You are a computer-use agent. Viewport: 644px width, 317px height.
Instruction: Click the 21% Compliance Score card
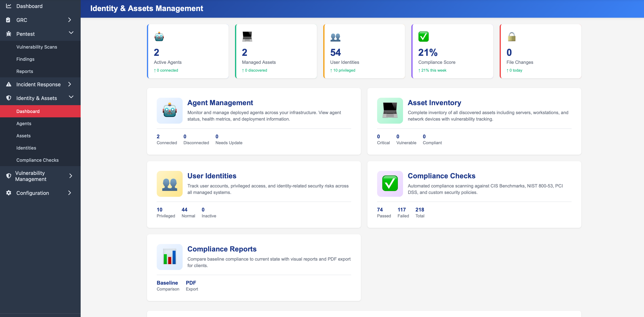pos(452,51)
